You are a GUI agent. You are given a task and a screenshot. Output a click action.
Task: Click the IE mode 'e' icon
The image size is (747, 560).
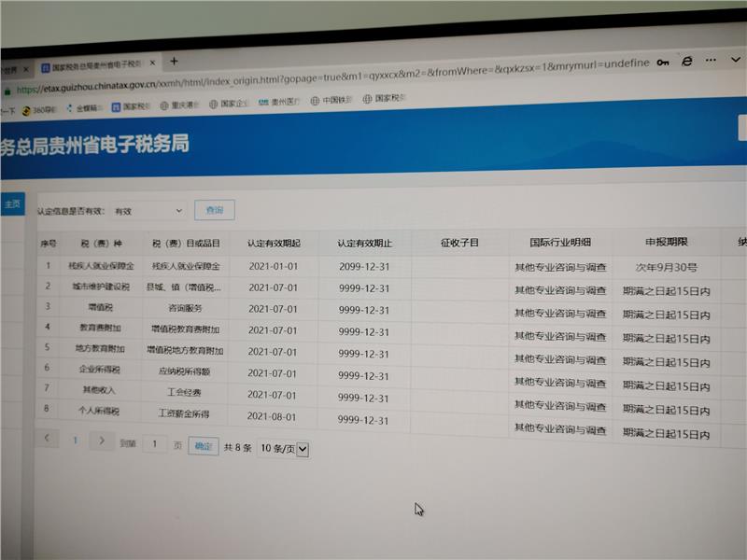point(687,61)
